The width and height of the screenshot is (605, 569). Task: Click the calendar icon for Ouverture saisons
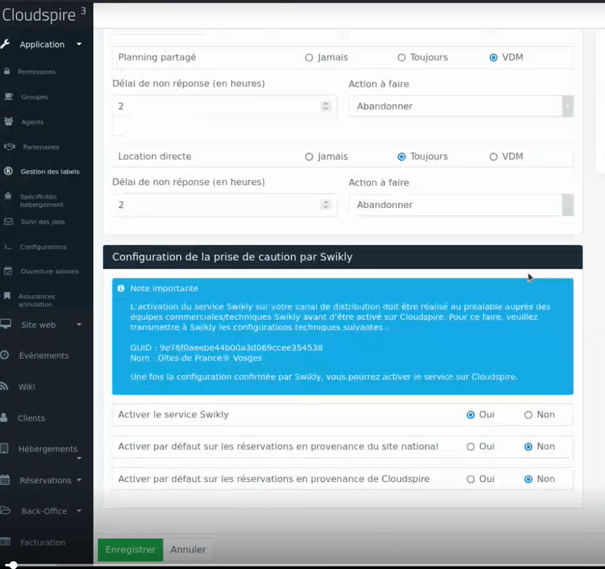click(8, 271)
